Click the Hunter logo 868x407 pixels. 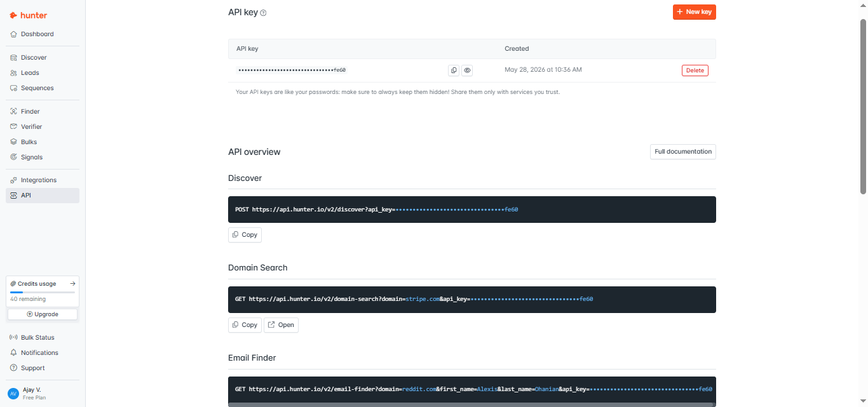(x=28, y=15)
